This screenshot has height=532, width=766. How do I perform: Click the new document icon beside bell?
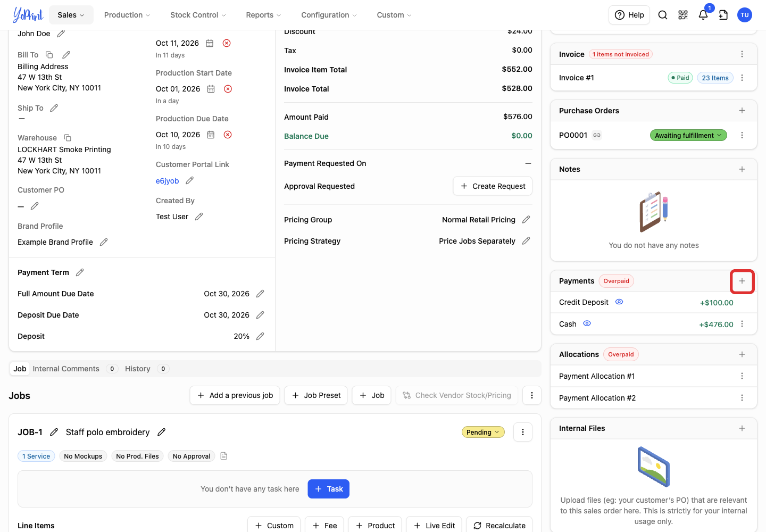click(723, 15)
